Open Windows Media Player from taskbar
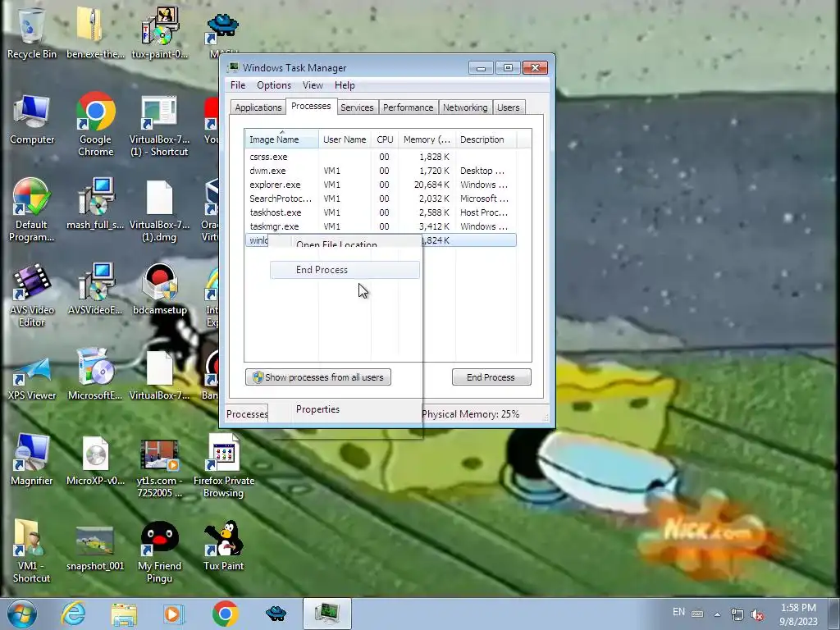 pos(174,614)
